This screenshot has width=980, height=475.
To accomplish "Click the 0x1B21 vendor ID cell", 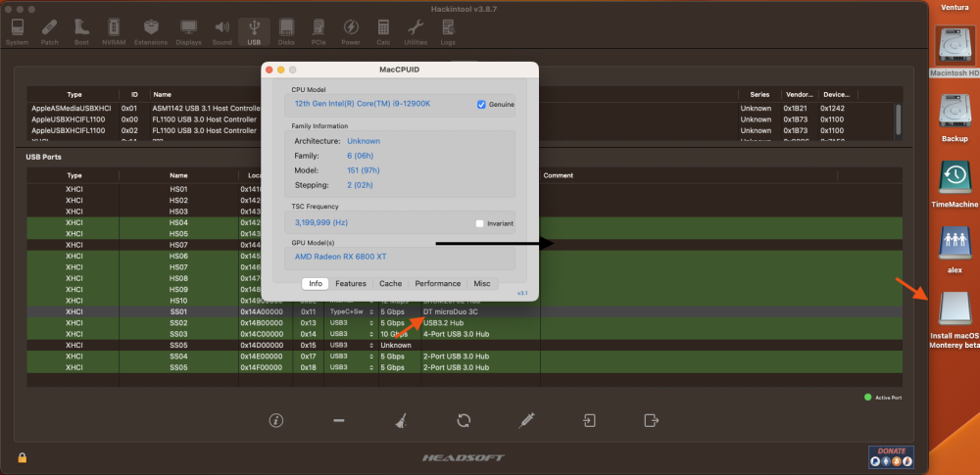I will click(795, 108).
